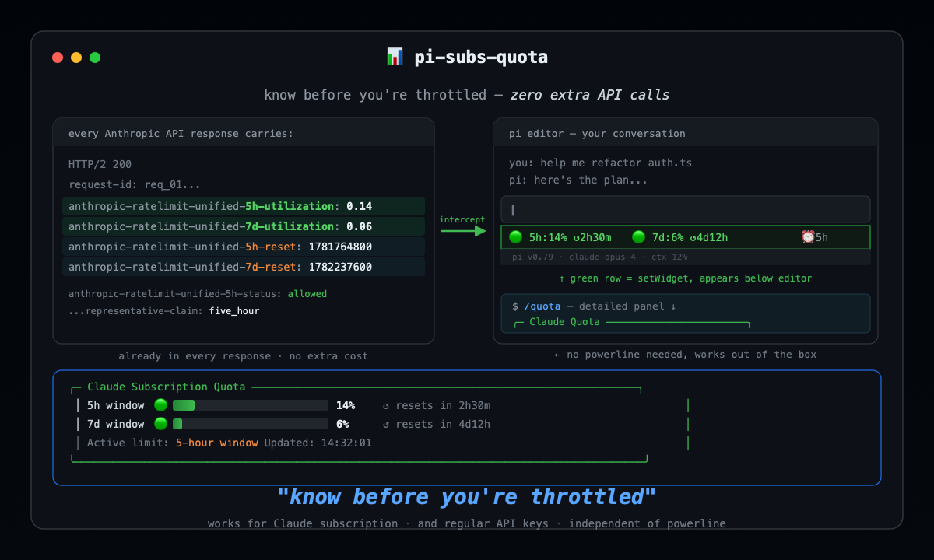Click 'already in every response · no extra cost' caption

244,356
